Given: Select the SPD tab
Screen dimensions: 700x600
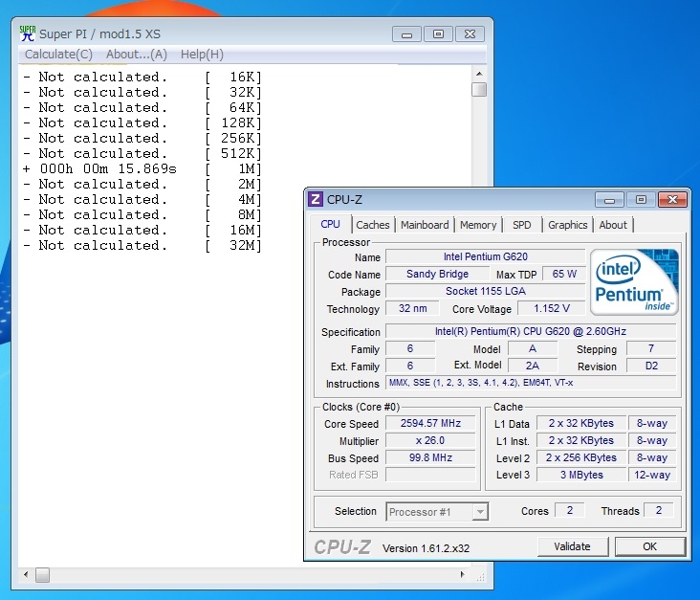Looking at the screenshot, I should pos(521,225).
